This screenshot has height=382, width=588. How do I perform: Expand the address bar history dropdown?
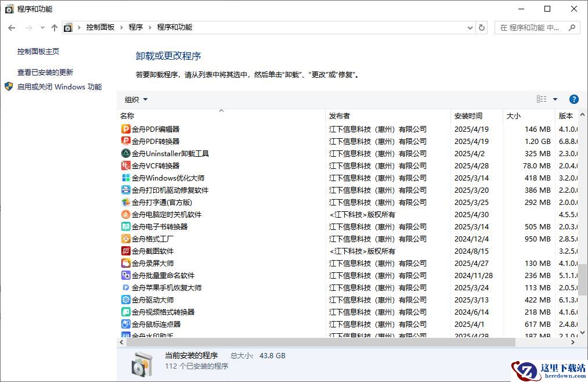(x=470, y=27)
